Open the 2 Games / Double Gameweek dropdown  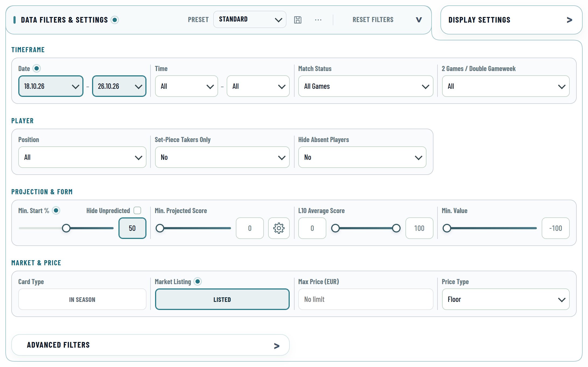click(506, 86)
